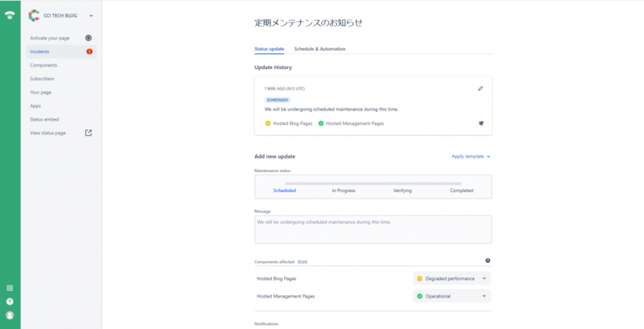Open the Operational dropdown for Hosted Management Pages
This screenshot has height=329, width=644.
coord(452,296)
